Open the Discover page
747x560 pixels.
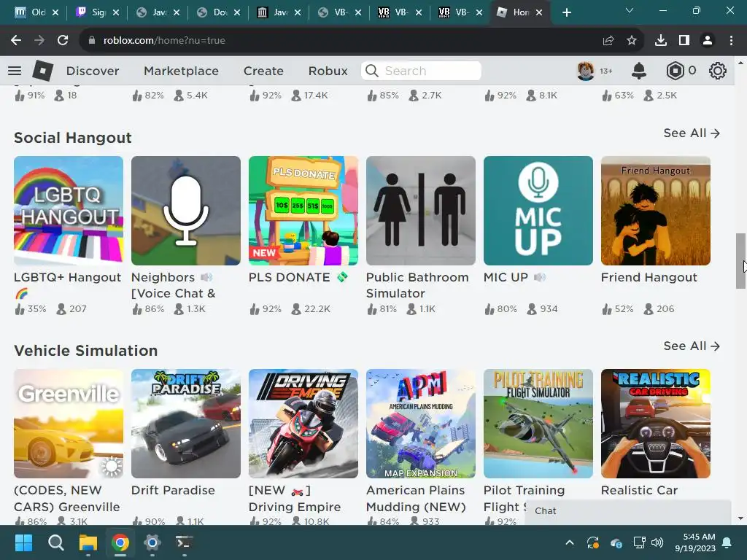(x=93, y=71)
